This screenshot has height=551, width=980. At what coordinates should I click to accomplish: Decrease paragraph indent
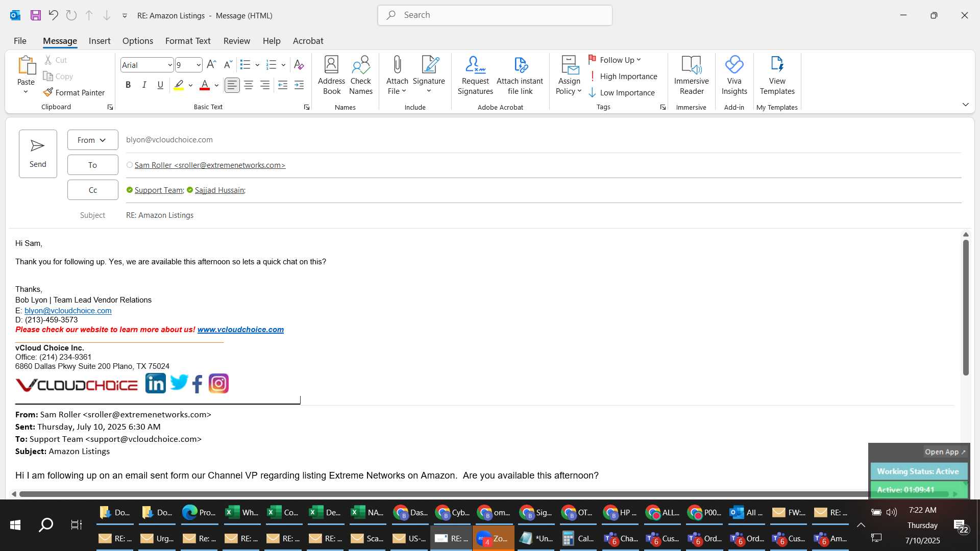[x=283, y=85]
